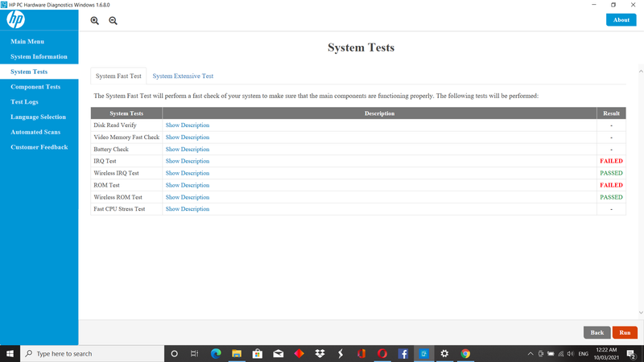Click the Description column header
Image resolution: width=644 pixels, height=362 pixels.
click(379, 113)
